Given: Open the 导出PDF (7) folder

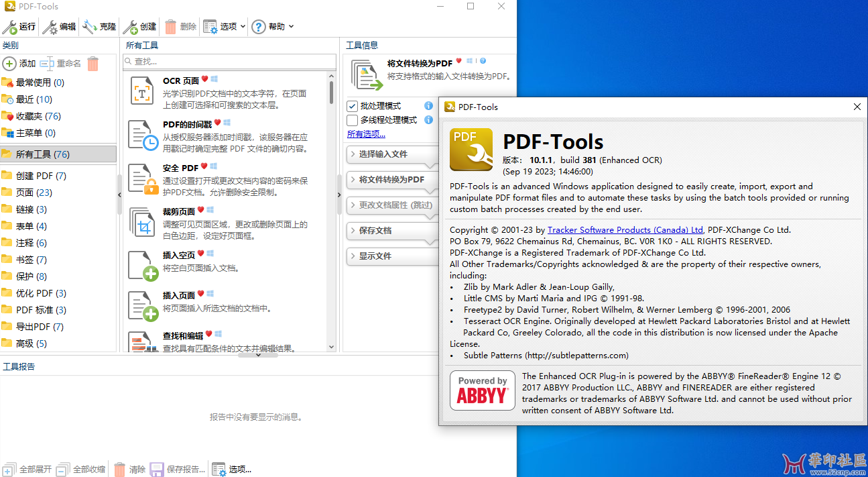Looking at the screenshot, I should (x=58, y=327).
